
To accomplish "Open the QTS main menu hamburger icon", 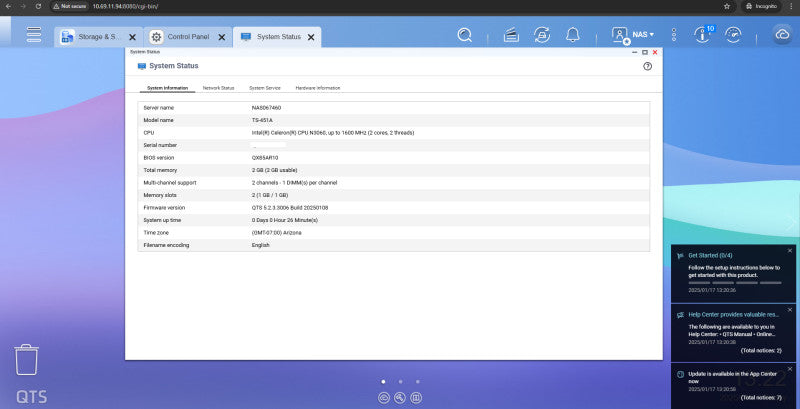I will coord(34,35).
